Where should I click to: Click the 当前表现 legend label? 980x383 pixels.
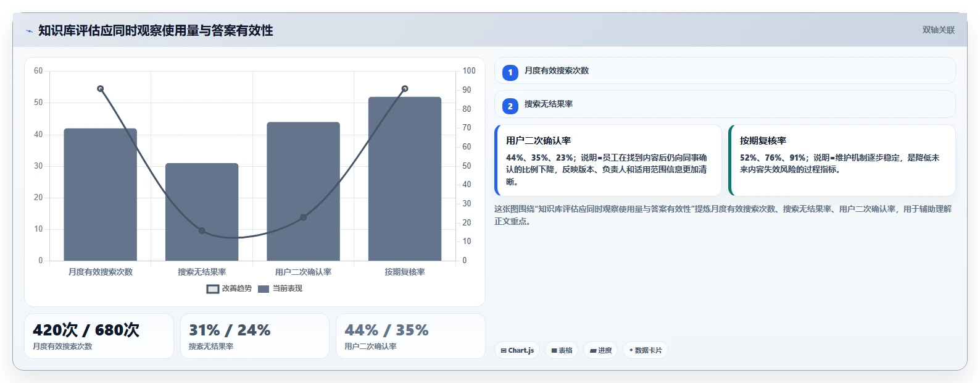pos(288,288)
